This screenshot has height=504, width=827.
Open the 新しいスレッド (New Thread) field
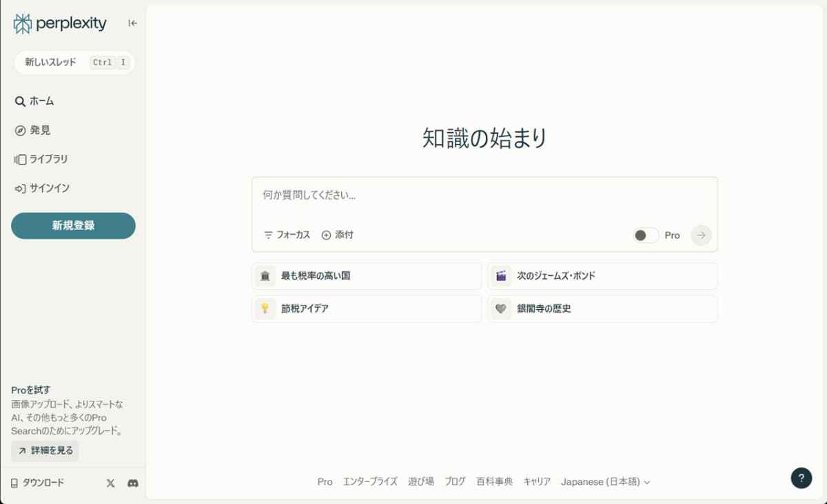[x=74, y=62]
